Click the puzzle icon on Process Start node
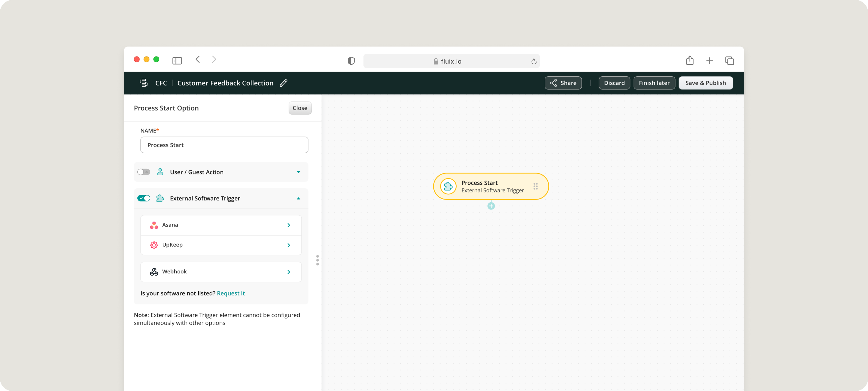This screenshot has width=868, height=391. [448, 186]
